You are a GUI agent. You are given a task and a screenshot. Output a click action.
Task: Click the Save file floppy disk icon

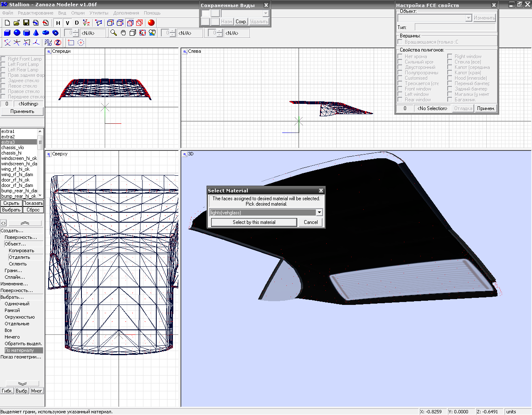pyautogui.click(x=26, y=23)
